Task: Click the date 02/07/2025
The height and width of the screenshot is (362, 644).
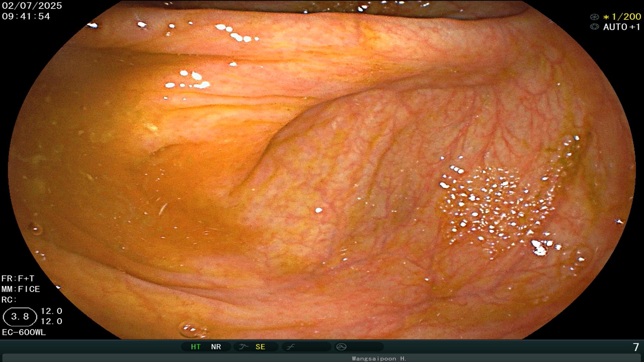Action: pos(32,6)
